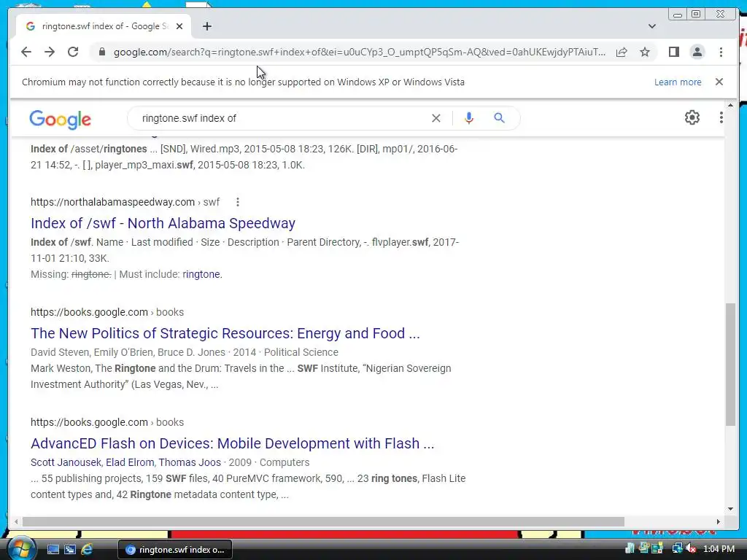This screenshot has width=747, height=560.
Task: Open author Thomas Joos link
Action: (x=190, y=462)
